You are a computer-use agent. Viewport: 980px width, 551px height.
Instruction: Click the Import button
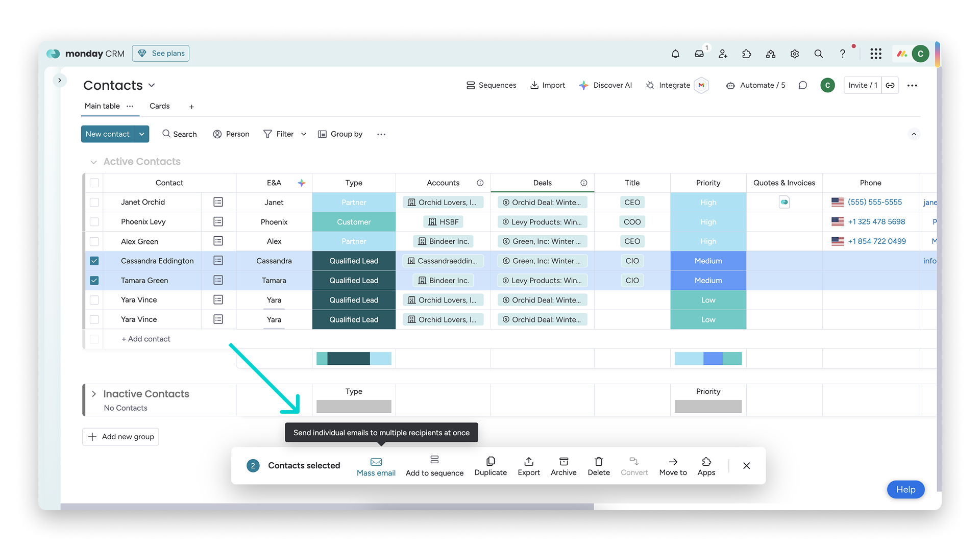[x=548, y=85]
